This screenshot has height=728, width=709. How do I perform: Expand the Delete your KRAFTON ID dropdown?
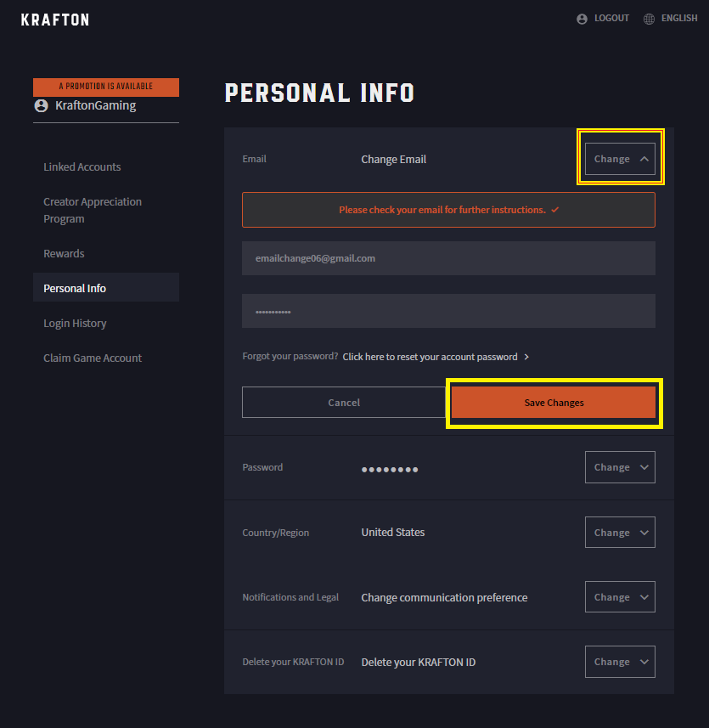point(620,662)
